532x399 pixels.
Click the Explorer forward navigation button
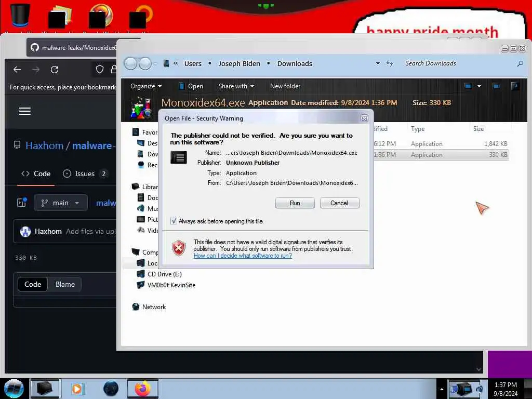tap(145, 63)
